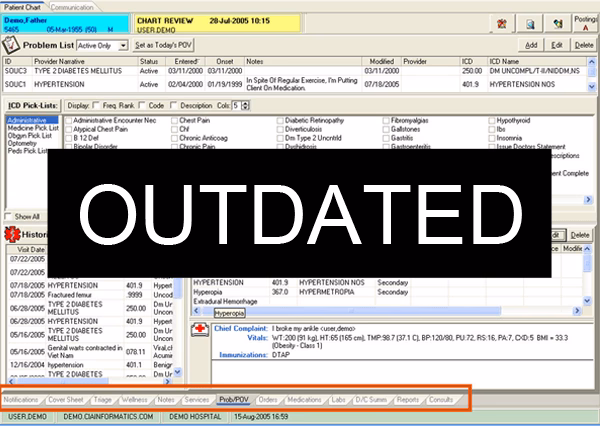Open the Reports tab
Screen dimensions: 600x428
click(408, 400)
